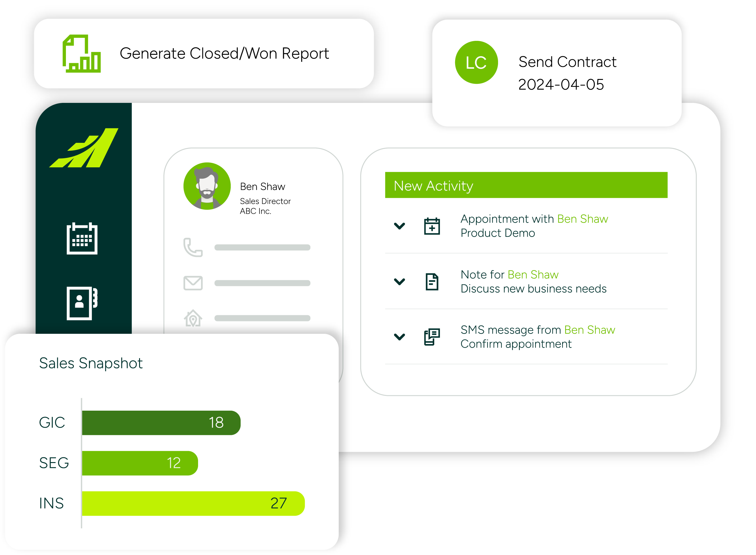756x555 pixels.
Task: Expand the Note for Ben Shaw entry
Action: point(399,281)
